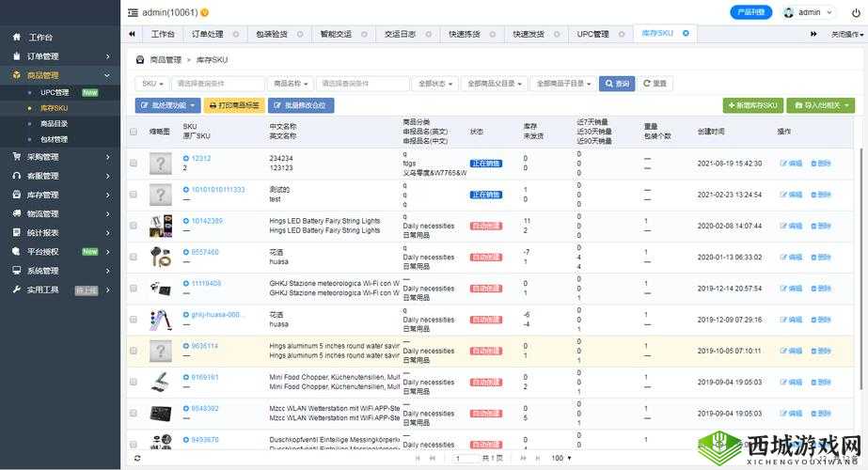Click the 库存管理 warehouse icon
The height and width of the screenshot is (470, 868).
click(17, 195)
